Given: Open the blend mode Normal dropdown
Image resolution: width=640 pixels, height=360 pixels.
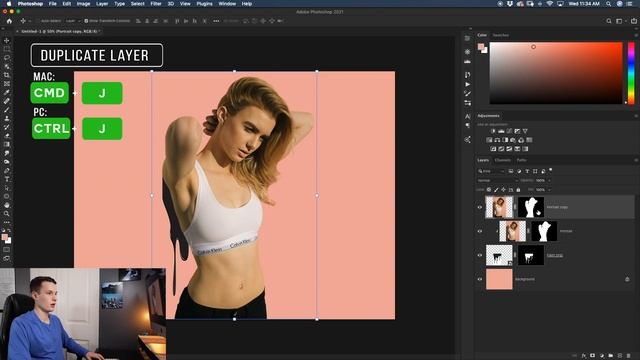Looking at the screenshot, I should tap(497, 180).
